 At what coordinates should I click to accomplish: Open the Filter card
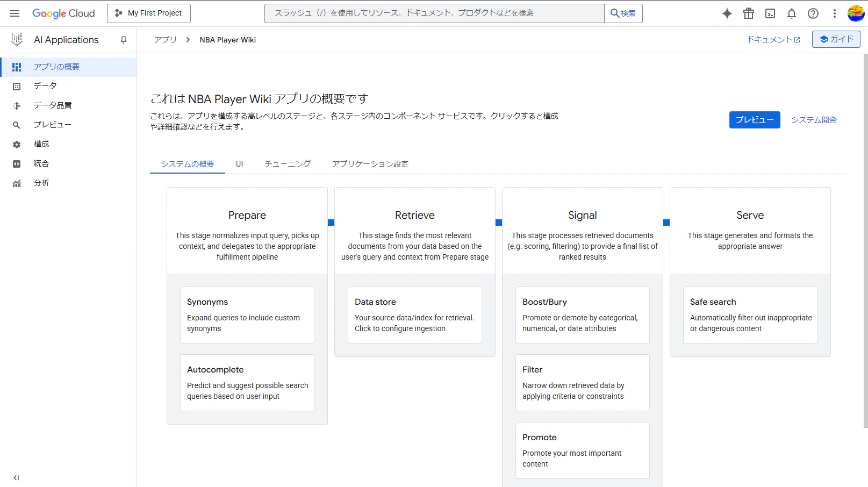pyautogui.click(x=583, y=383)
